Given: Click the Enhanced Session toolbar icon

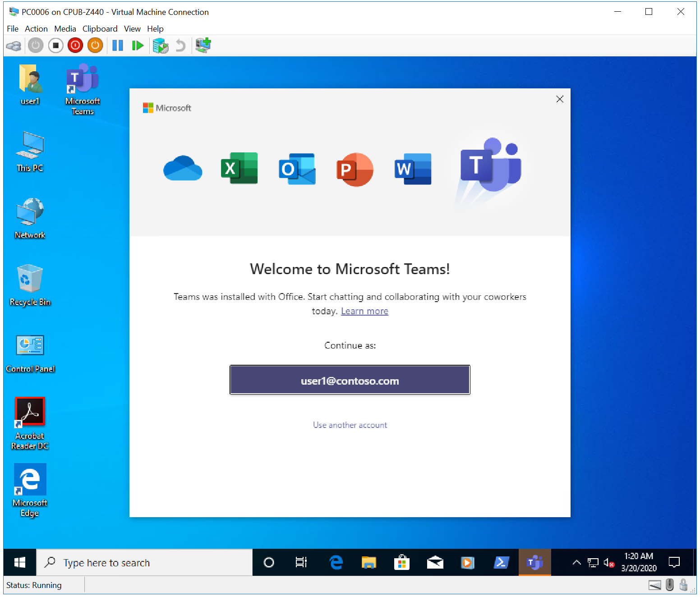Looking at the screenshot, I should pos(203,46).
